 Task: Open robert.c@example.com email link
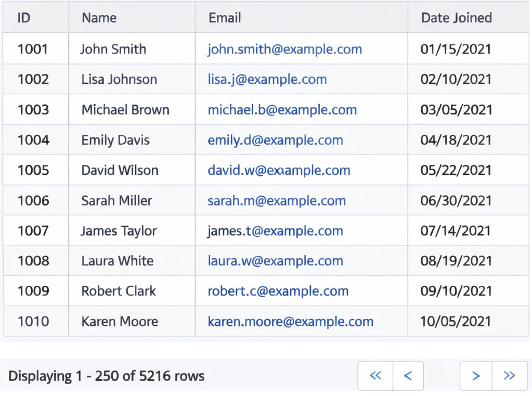pyautogui.click(x=278, y=291)
